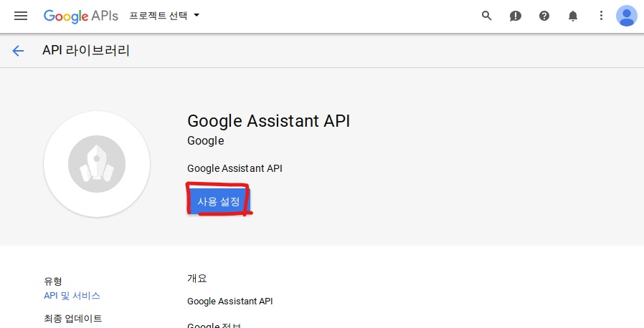The width and height of the screenshot is (644, 328).
Task: Go back using the blue arrow
Action: tap(18, 51)
